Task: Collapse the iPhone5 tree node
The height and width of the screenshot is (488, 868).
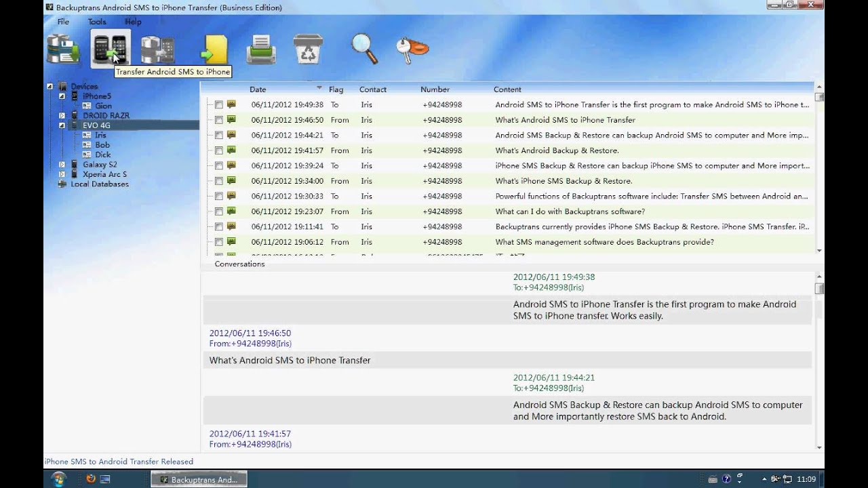Action: click(62, 96)
